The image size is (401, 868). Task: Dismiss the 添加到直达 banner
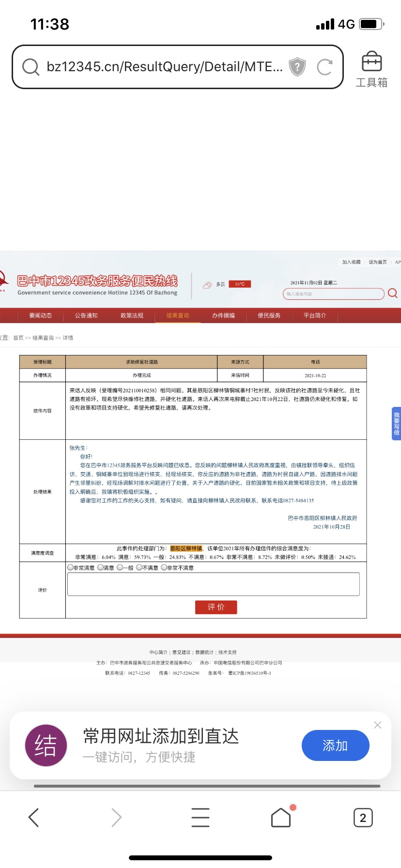(x=378, y=725)
